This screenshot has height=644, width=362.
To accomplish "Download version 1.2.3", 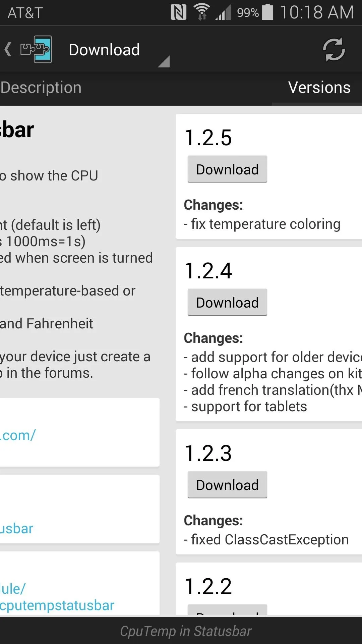I will tap(227, 485).
